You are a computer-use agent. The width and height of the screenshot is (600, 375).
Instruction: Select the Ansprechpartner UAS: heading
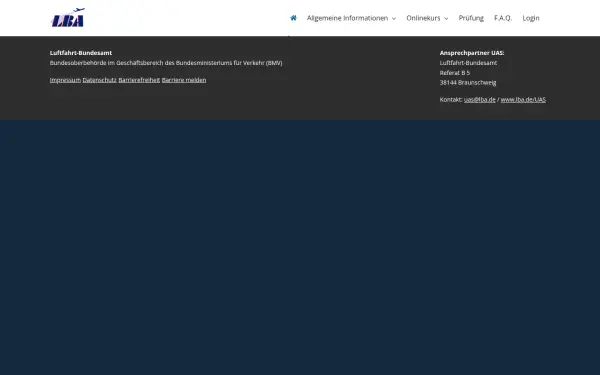tap(472, 53)
